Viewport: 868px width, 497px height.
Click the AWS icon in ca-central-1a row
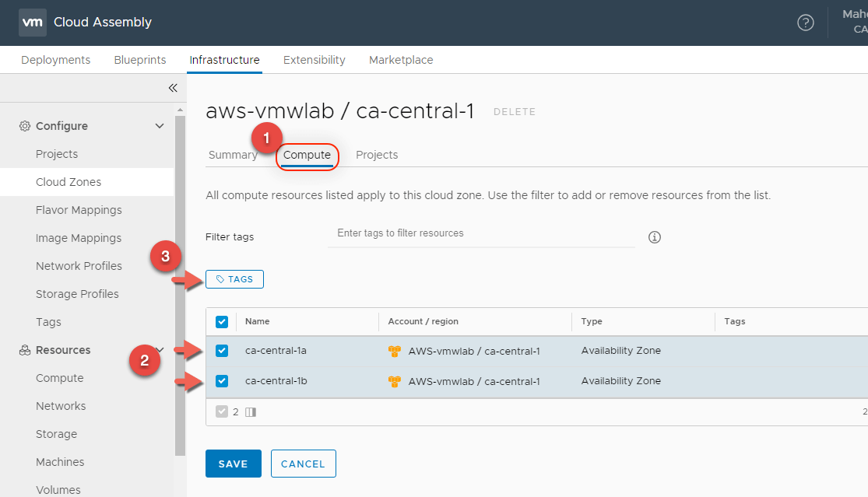point(395,352)
